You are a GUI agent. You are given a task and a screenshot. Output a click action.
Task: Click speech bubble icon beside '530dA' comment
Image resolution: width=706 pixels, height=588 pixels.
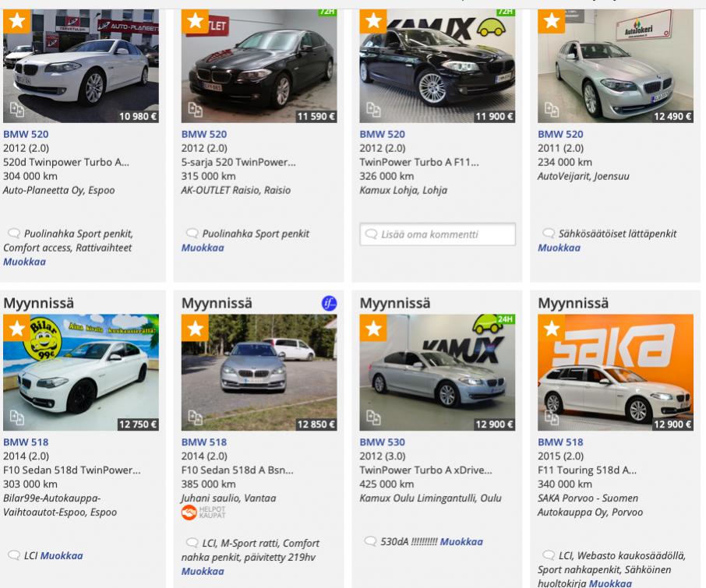[371, 542]
